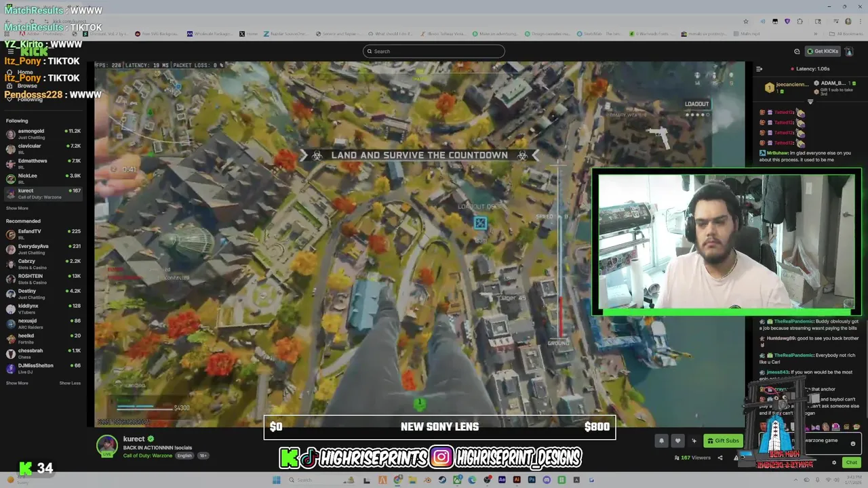
Task: Click the sparkle icon next to Gift Subs
Action: click(x=694, y=441)
